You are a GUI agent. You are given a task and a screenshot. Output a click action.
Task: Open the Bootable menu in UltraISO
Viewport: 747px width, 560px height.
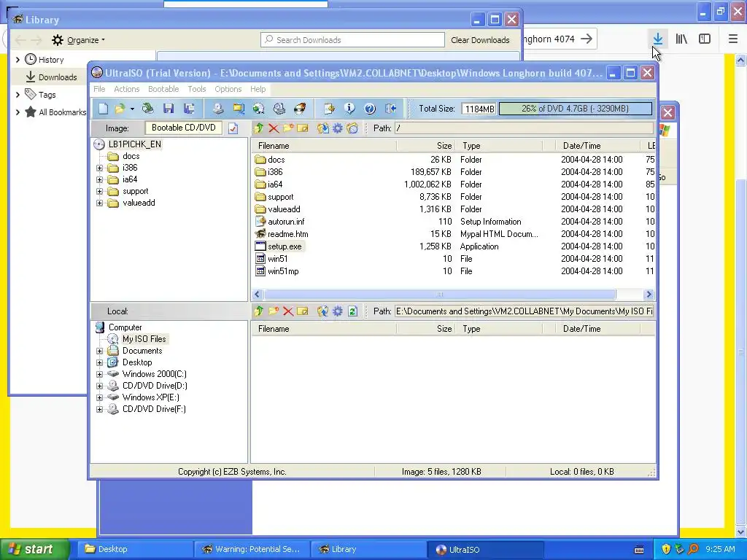(x=163, y=89)
